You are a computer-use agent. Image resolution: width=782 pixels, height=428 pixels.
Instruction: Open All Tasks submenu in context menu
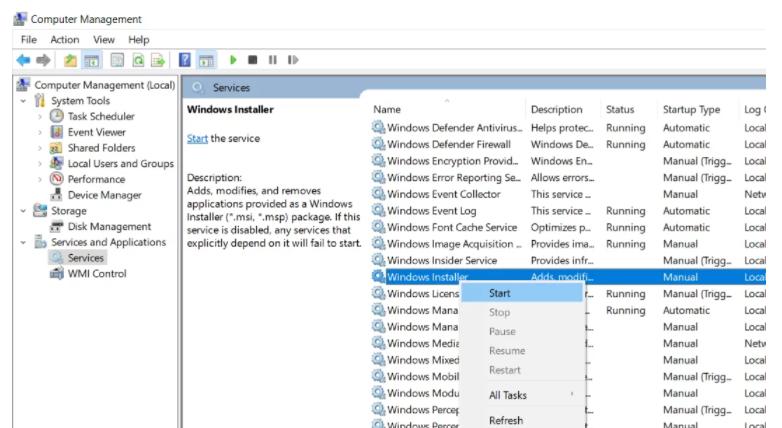pyautogui.click(x=522, y=395)
